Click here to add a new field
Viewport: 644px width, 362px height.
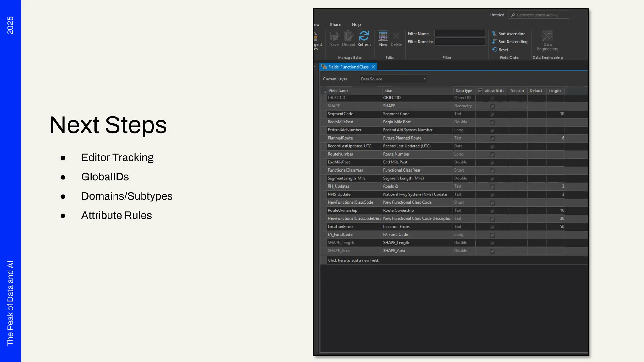(x=353, y=260)
